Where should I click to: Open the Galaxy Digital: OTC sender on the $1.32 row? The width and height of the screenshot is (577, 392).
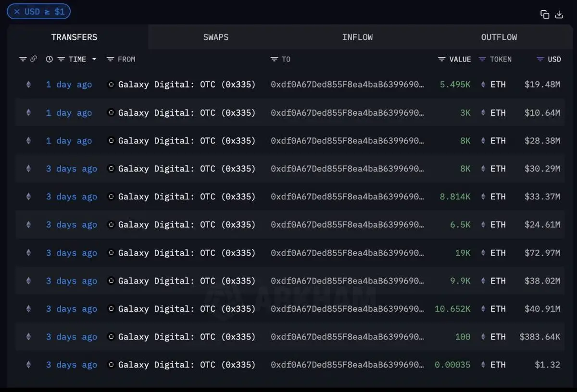click(187, 365)
